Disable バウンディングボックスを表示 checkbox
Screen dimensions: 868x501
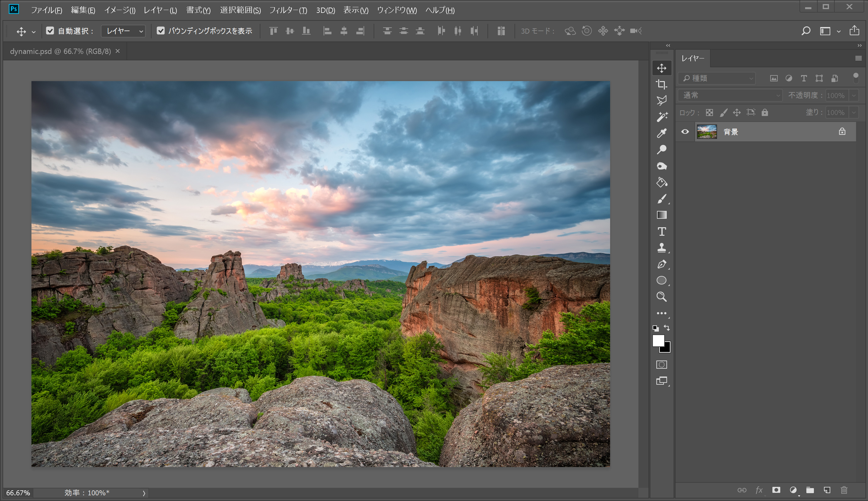160,30
